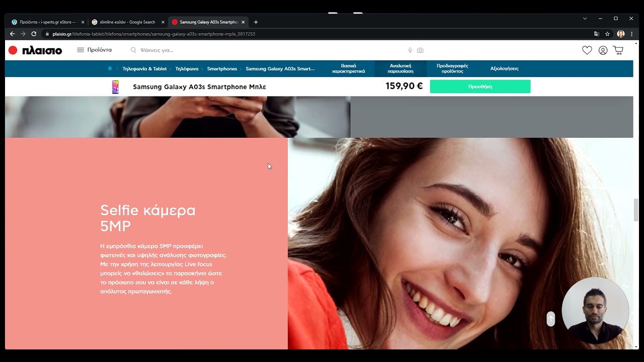Image resolution: width=644 pixels, height=362 pixels.
Task: Open shopping cart icon
Action: point(618,50)
